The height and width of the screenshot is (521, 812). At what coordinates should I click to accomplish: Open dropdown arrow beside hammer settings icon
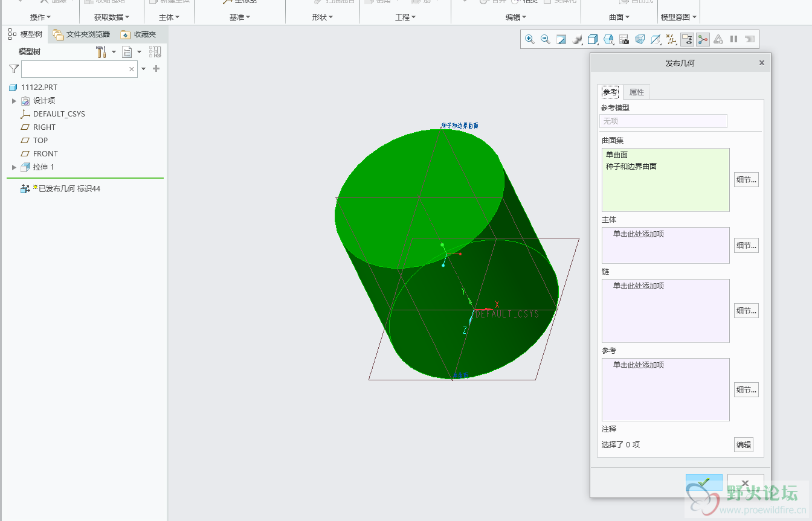(114, 53)
